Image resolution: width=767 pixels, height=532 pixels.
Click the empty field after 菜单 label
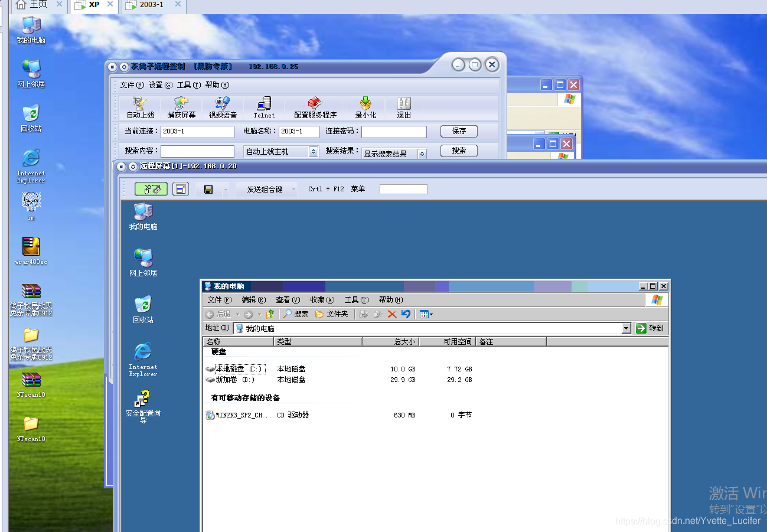point(403,189)
